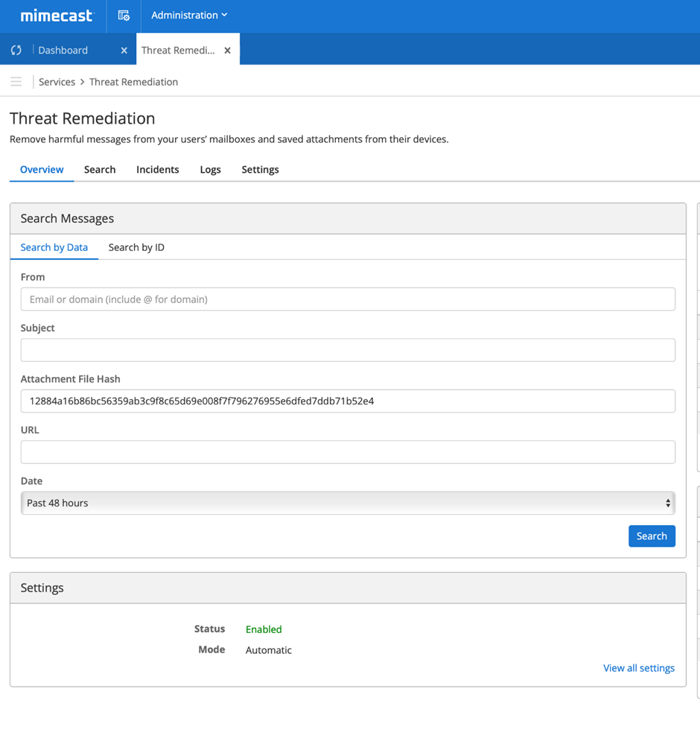Focus the From email input field

(348, 299)
